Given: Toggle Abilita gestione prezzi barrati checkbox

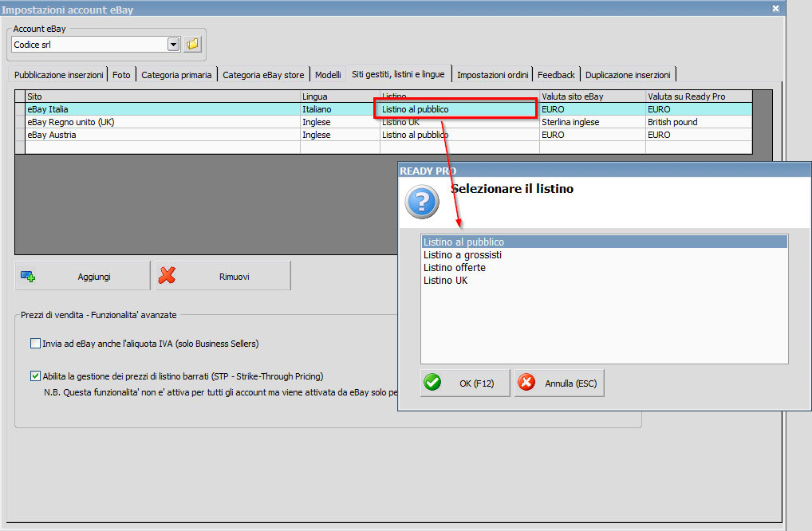Looking at the screenshot, I should coord(35,376).
